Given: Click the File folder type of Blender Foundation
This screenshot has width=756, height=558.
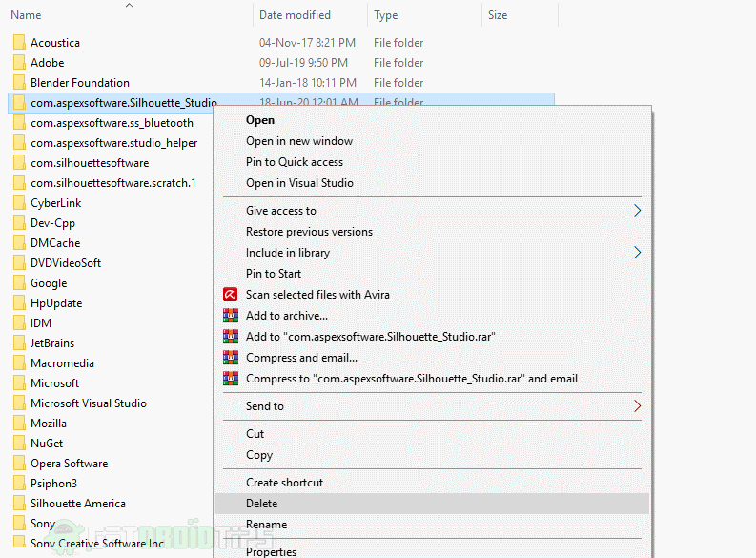Looking at the screenshot, I should pos(398,82).
